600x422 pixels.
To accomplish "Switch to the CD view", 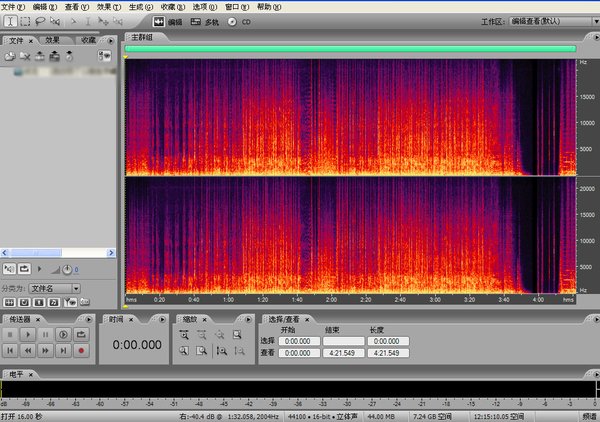I will (239, 22).
